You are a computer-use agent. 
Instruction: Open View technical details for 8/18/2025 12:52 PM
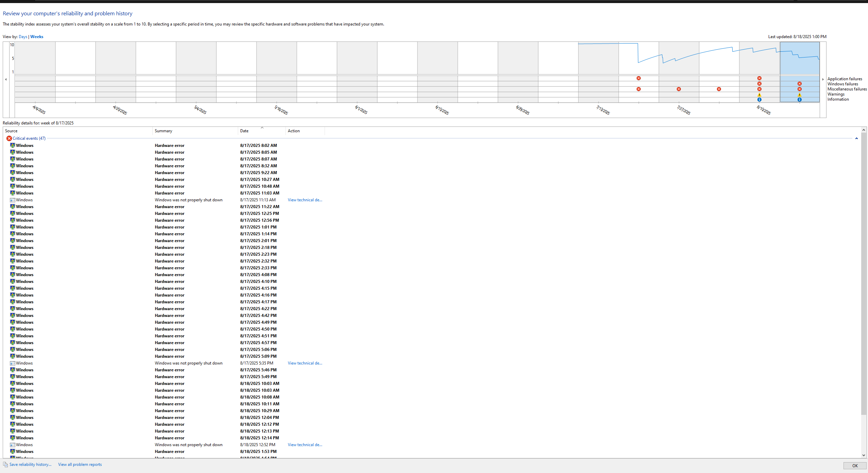coord(305,445)
